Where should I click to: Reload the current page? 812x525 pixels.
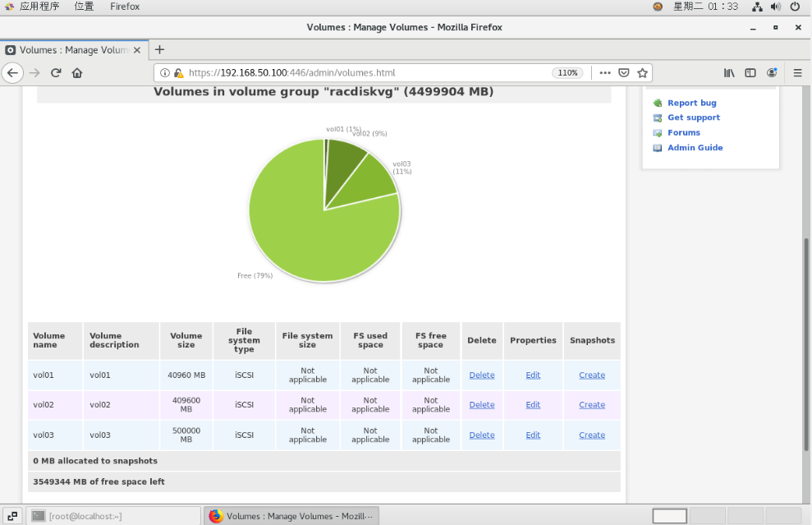click(56, 73)
